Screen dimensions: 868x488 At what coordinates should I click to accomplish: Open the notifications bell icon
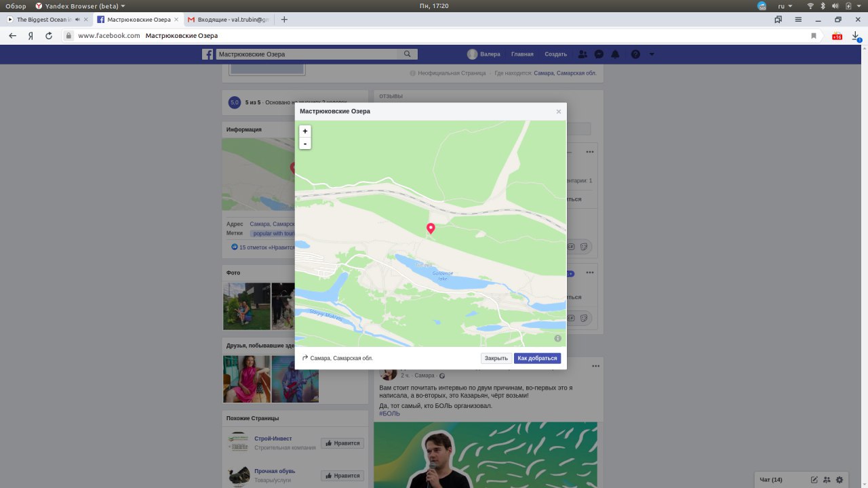point(616,54)
